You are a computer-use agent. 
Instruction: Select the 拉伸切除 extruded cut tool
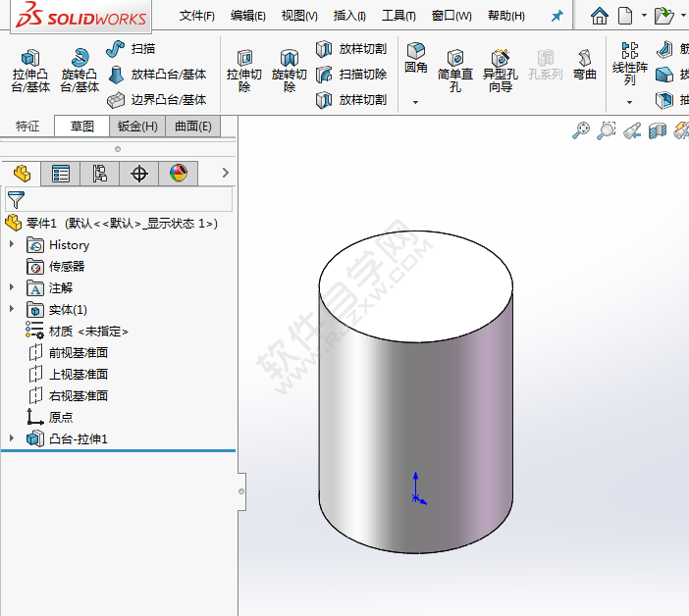(x=244, y=71)
